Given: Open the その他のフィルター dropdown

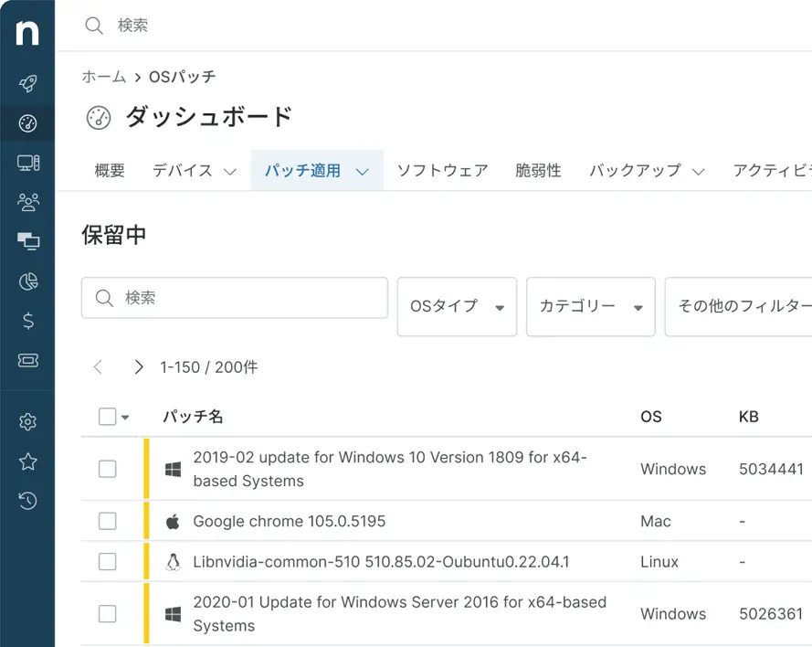Looking at the screenshot, I should coord(739,307).
